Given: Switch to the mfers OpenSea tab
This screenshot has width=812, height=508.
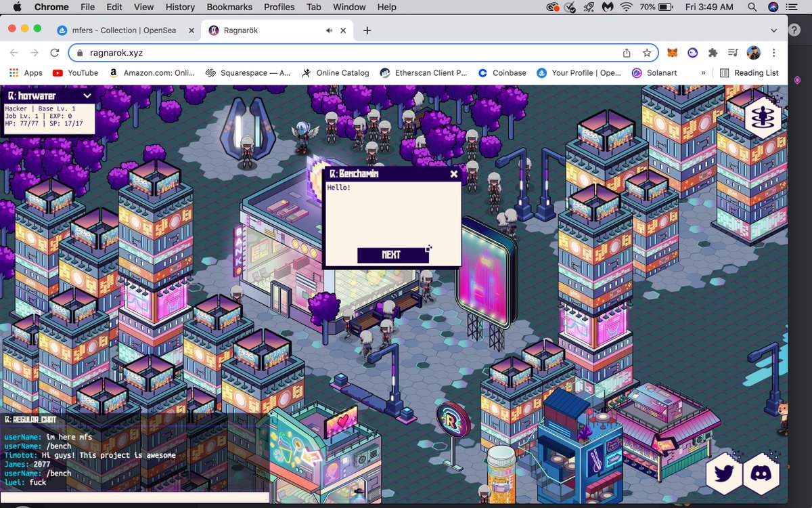Looking at the screenshot, I should [x=126, y=30].
